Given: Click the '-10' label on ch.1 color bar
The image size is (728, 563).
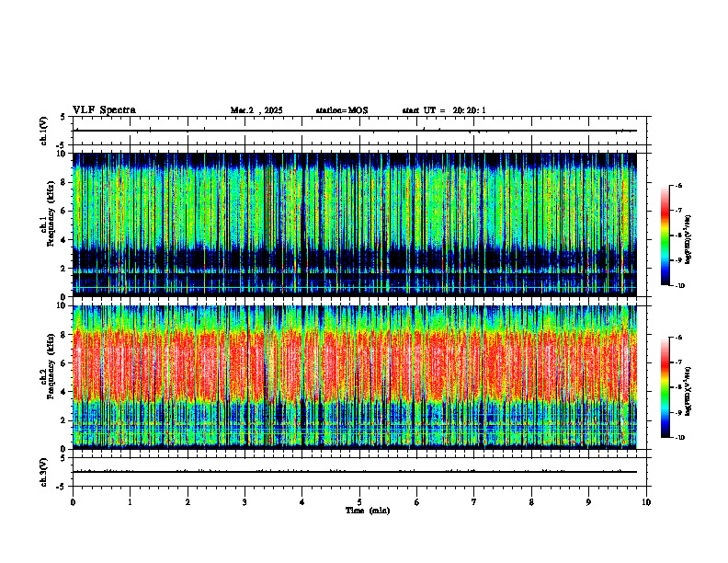Looking at the screenshot, I should 680,286.
